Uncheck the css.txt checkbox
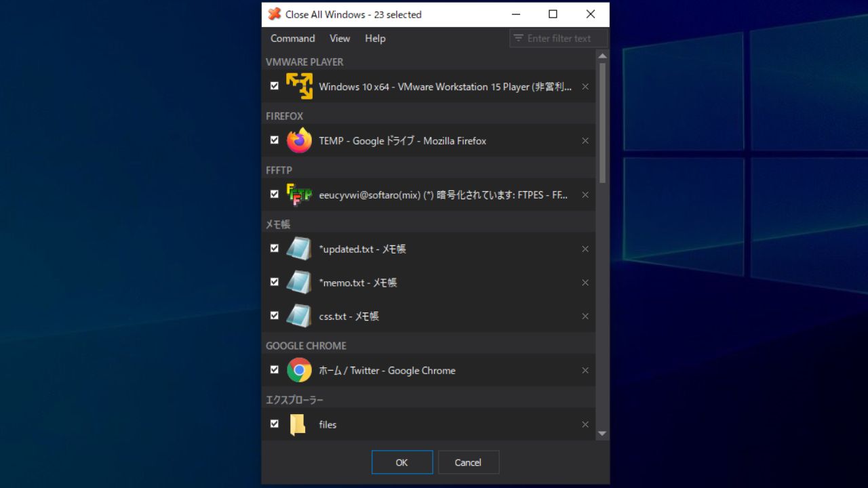Image resolution: width=868 pixels, height=488 pixels. [x=274, y=315]
